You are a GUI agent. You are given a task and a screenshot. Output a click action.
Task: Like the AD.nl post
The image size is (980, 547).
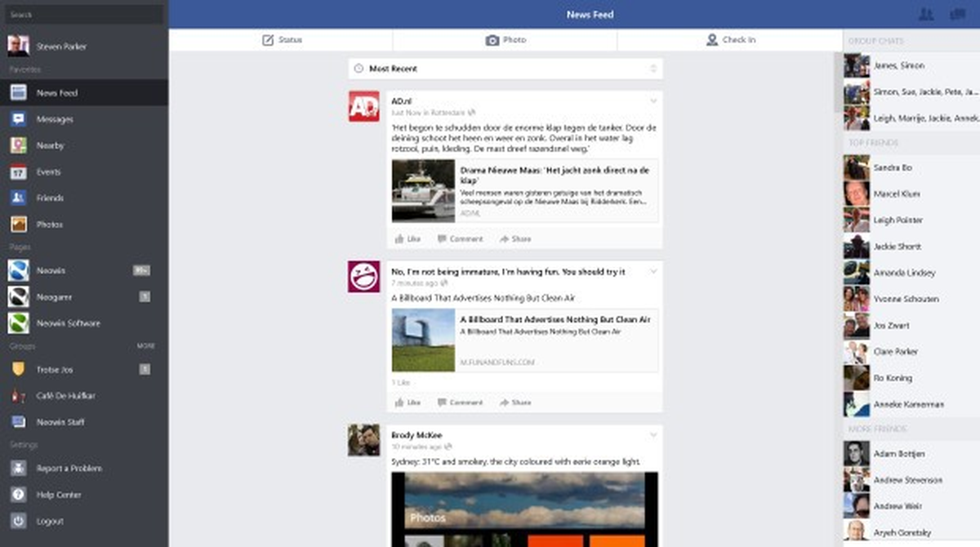[x=408, y=239]
